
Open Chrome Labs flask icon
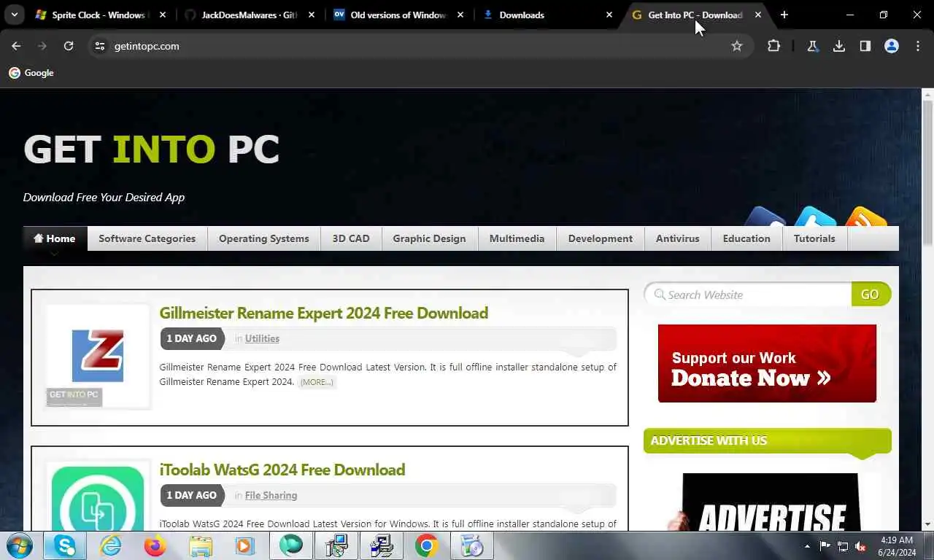pyautogui.click(x=812, y=46)
